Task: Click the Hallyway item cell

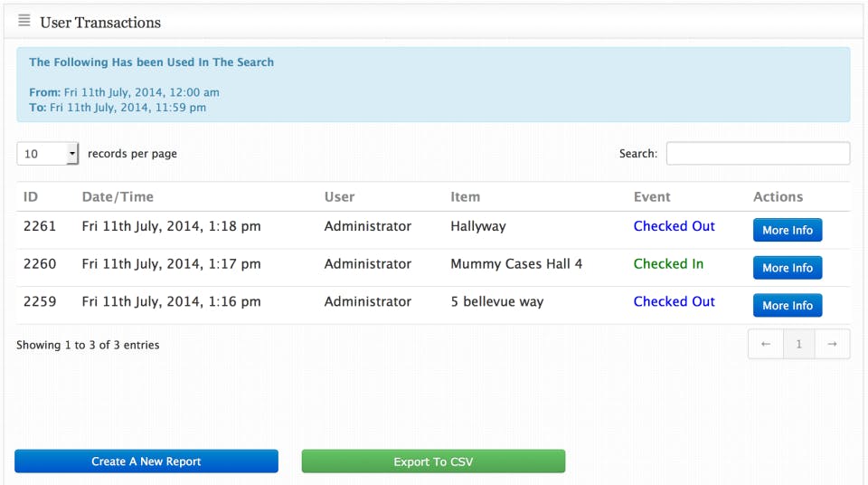Action: point(478,226)
